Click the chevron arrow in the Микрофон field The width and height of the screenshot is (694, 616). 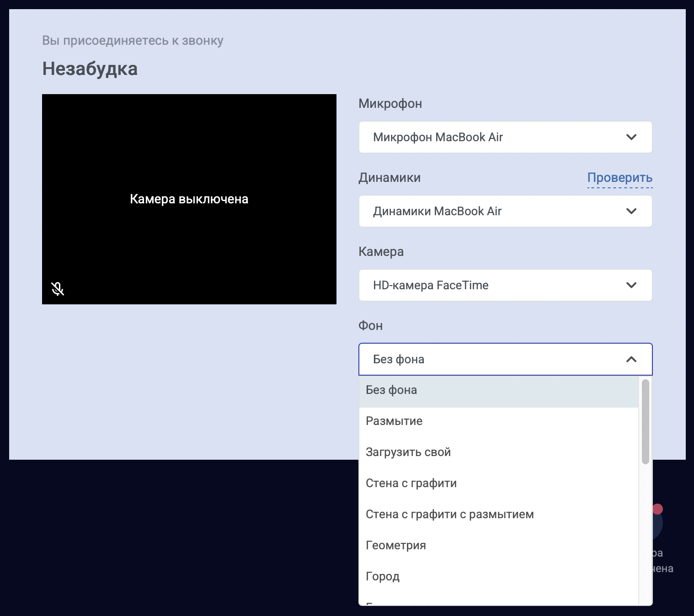coord(631,137)
